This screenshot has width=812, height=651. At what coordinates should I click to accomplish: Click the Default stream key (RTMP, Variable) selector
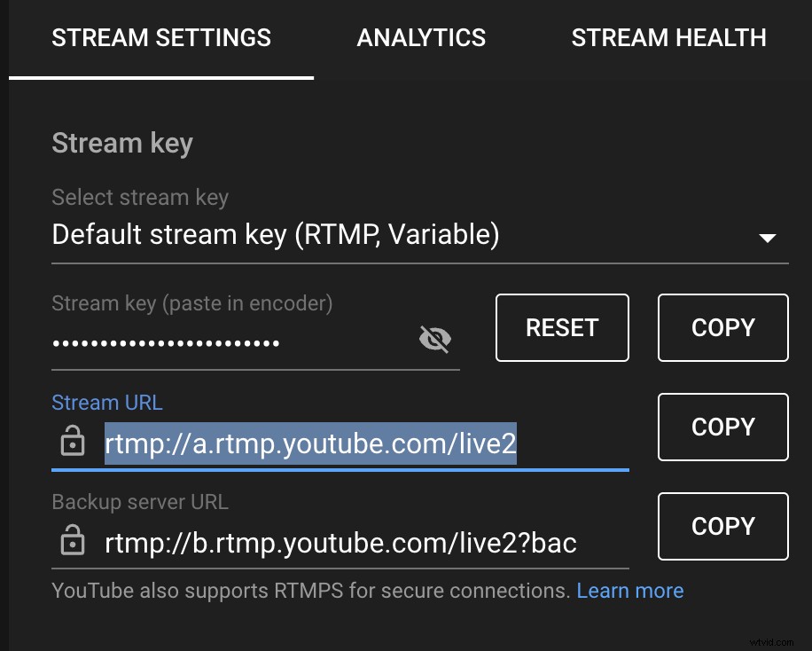[276, 234]
